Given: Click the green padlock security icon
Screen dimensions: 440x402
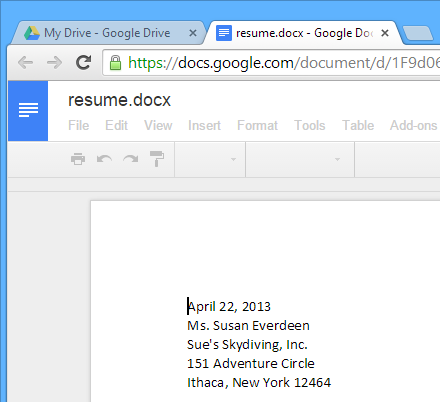Looking at the screenshot, I should tap(115, 63).
